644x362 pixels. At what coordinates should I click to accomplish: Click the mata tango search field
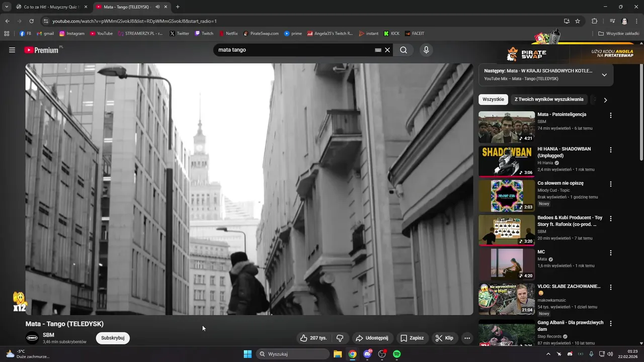(x=294, y=50)
